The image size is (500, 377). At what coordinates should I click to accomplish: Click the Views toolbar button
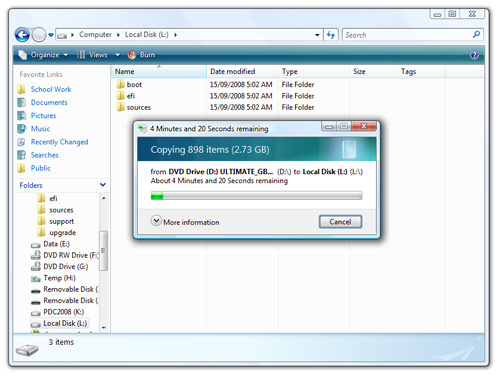point(92,55)
